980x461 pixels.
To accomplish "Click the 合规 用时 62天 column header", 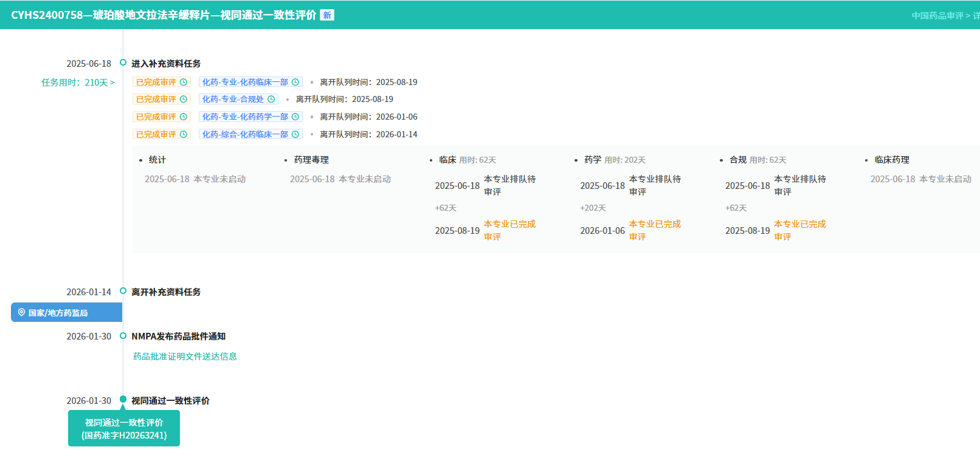I will tap(757, 160).
